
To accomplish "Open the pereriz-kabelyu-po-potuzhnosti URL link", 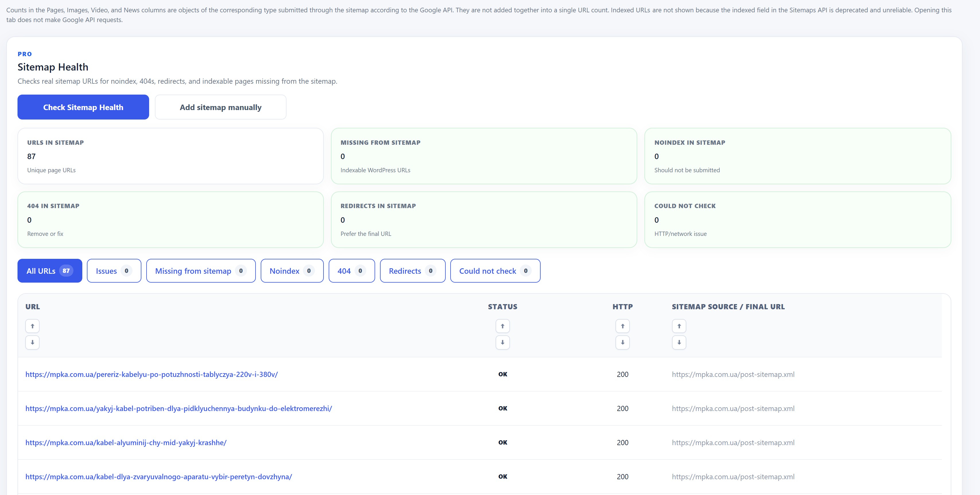I will [151, 374].
